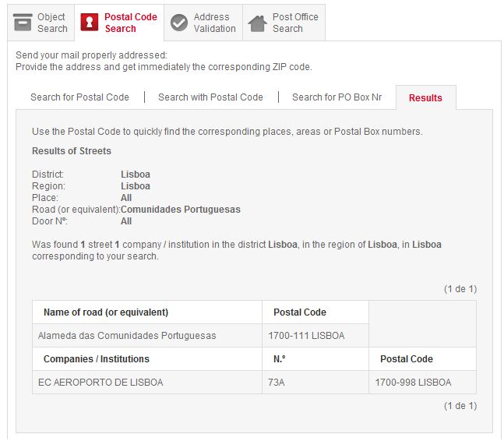Switch to Search for PO Box Nr
The height and width of the screenshot is (441, 504).
[x=337, y=97]
